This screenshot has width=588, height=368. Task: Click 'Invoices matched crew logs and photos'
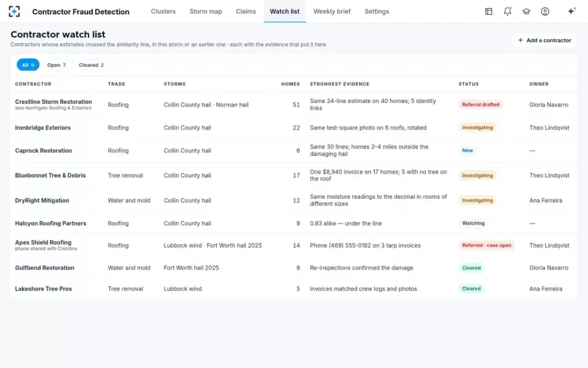pos(363,289)
